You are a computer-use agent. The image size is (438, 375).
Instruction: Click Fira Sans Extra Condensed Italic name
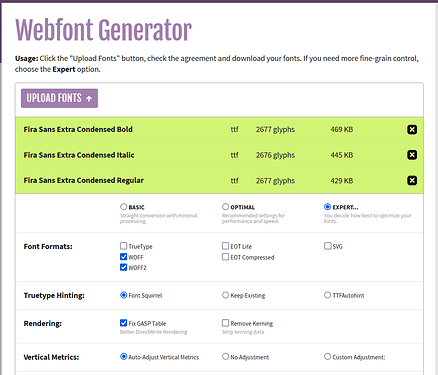pos(79,155)
